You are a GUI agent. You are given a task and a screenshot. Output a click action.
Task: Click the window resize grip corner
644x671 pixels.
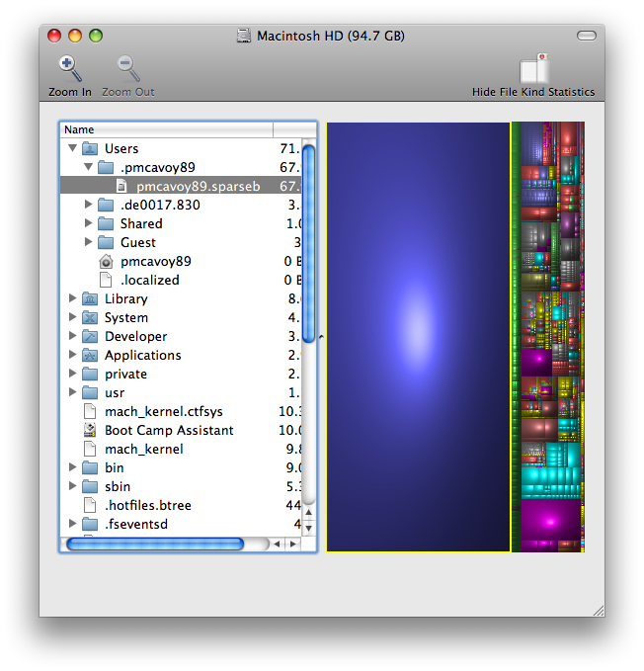pyautogui.click(x=599, y=611)
